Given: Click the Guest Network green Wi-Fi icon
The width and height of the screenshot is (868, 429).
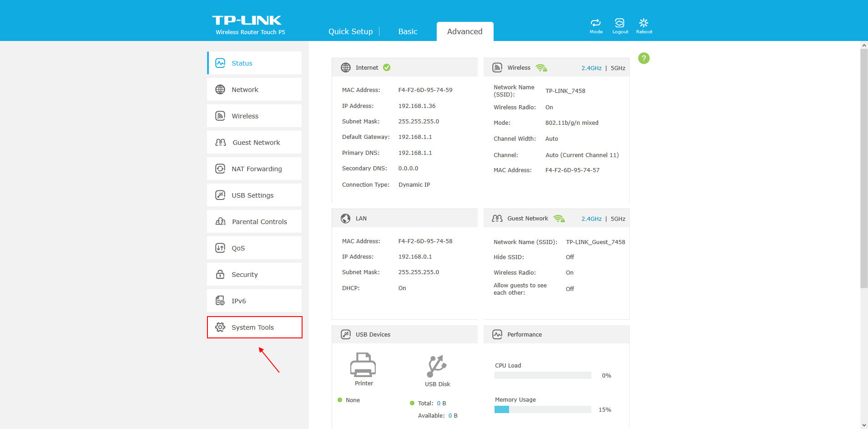Looking at the screenshot, I should click(x=559, y=219).
